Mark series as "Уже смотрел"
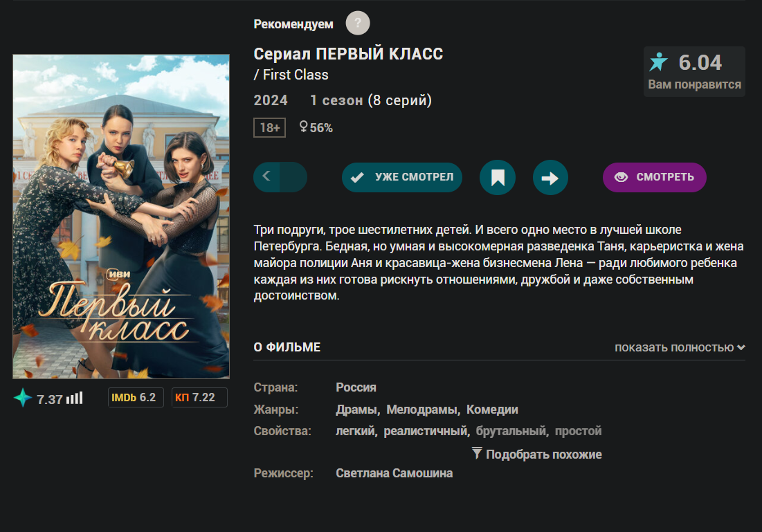 (401, 177)
